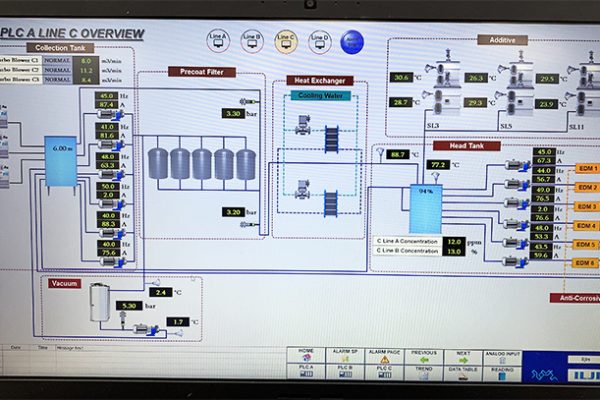
Task: Open the EDM 6 button
Action: coord(587,263)
